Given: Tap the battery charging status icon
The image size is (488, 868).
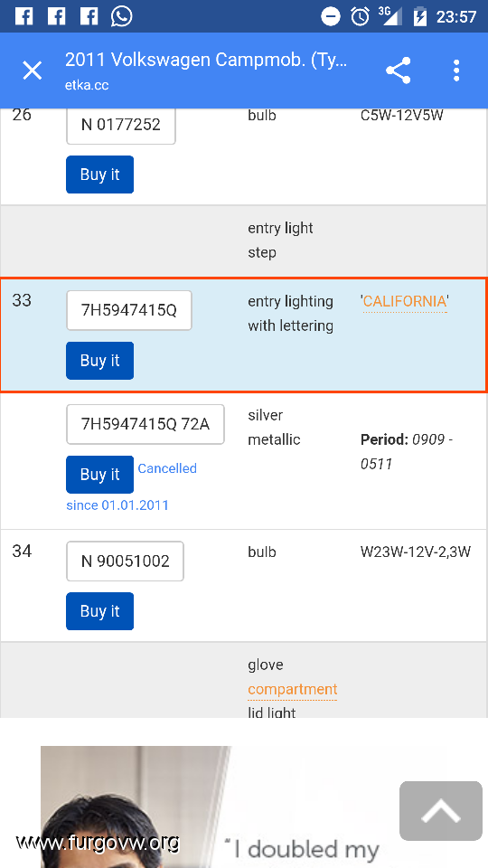Looking at the screenshot, I should click(x=420, y=16).
